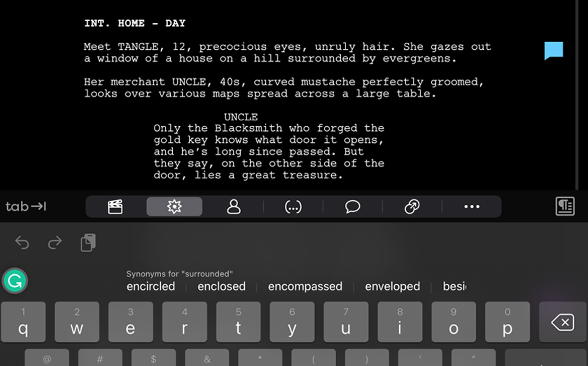Tap the tab key button
Viewport: 588px width, 366px height.
tap(26, 206)
